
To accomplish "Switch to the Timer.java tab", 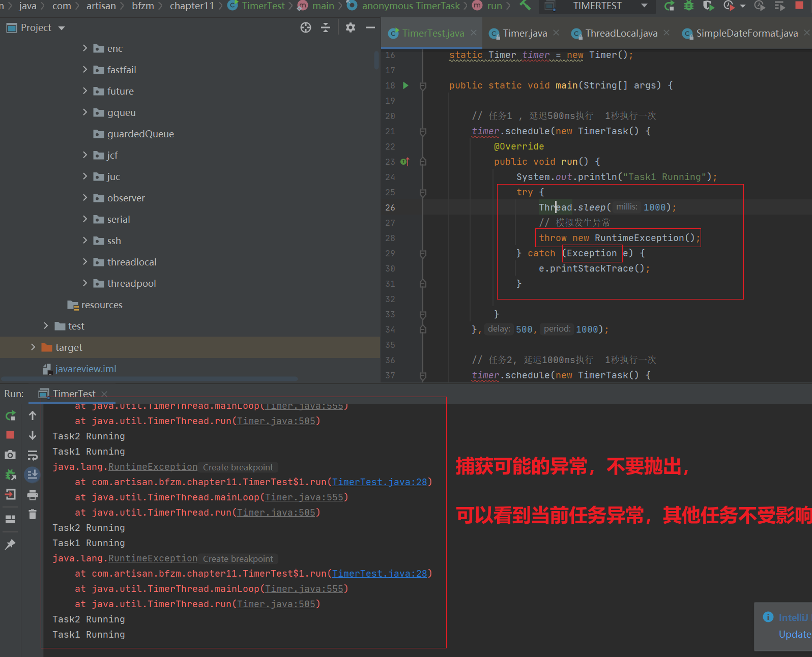I will click(525, 34).
